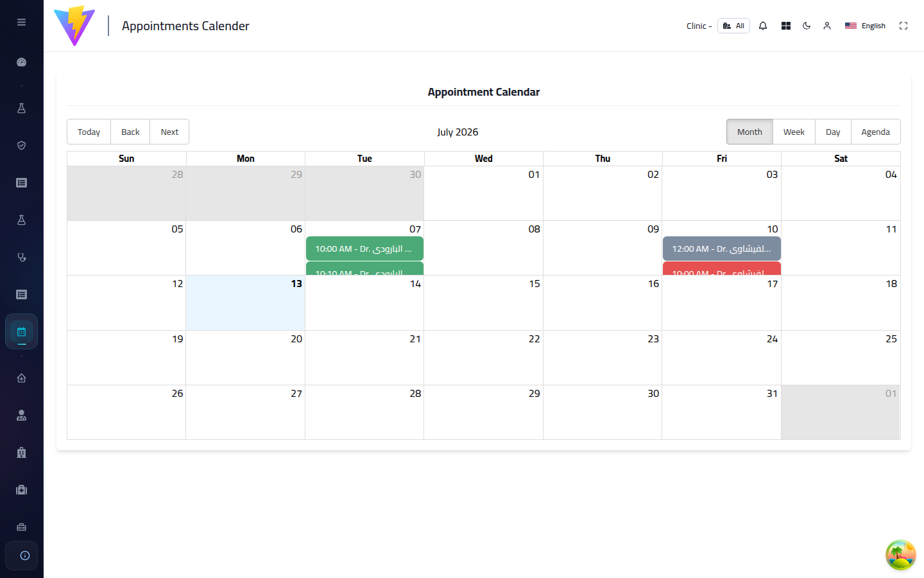This screenshot has height=578, width=924.
Task: Click the palm tree avatar in the corner
Action: [901, 555]
